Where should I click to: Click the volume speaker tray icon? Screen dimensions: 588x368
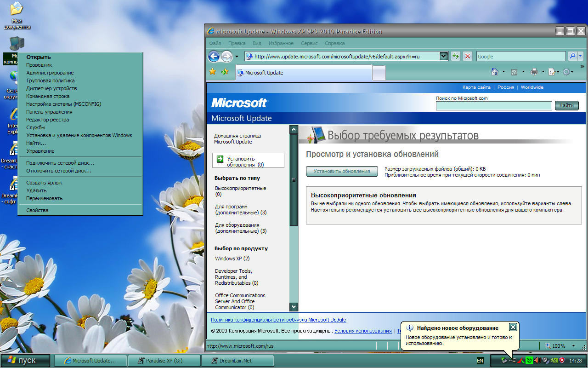click(x=537, y=360)
